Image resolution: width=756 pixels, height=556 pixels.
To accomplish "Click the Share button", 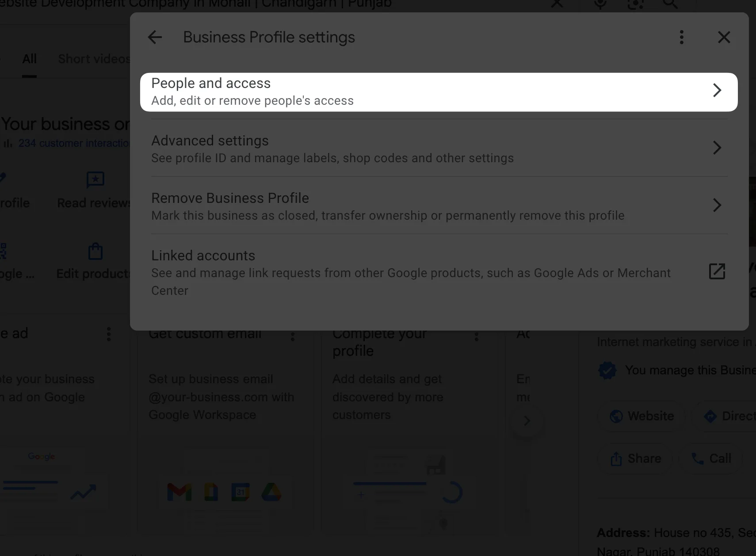I will [635, 459].
